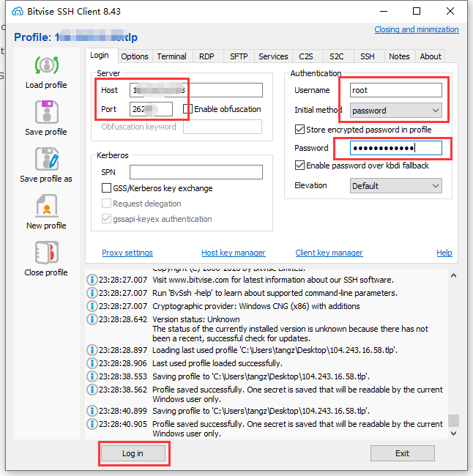The image size is (473, 476).
Task: Switch to the Terminal tab
Action: [172, 56]
